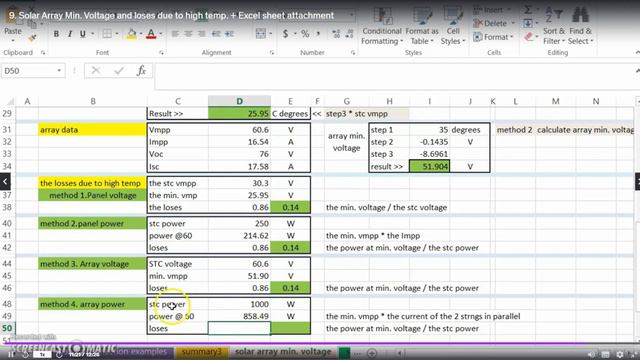Viewport: 640px width, 360px height.
Task: Select the 'method 4. array power' cell
Action: [x=93, y=304]
